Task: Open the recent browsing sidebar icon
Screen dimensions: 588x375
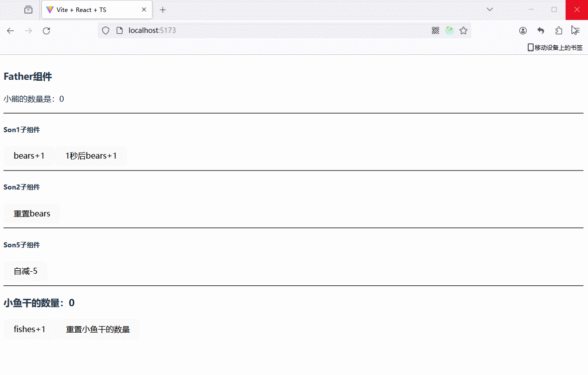Action: (28, 9)
